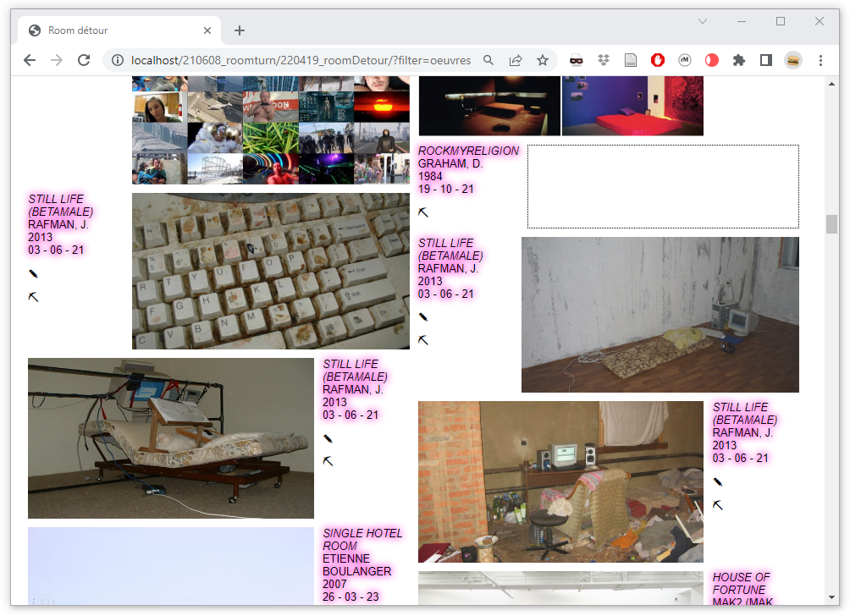The image size is (850, 616).
Task: Click the pickaxe icon next to the adjustable bed photo
Action: (x=328, y=461)
